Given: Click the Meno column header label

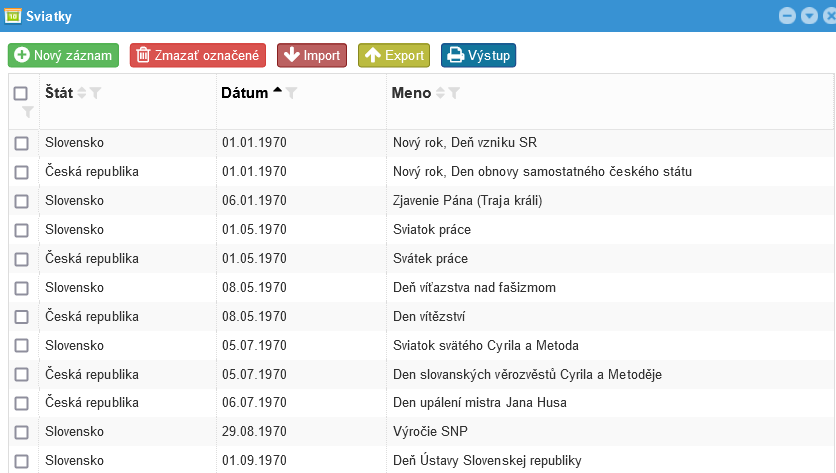Looking at the screenshot, I should tap(411, 93).
